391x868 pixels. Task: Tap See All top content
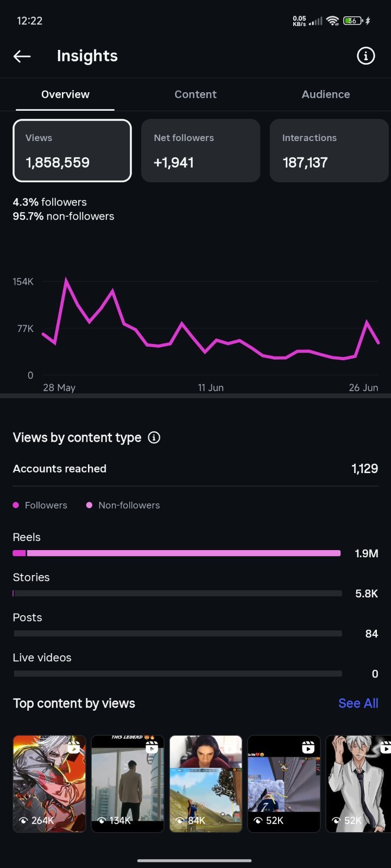click(x=358, y=703)
